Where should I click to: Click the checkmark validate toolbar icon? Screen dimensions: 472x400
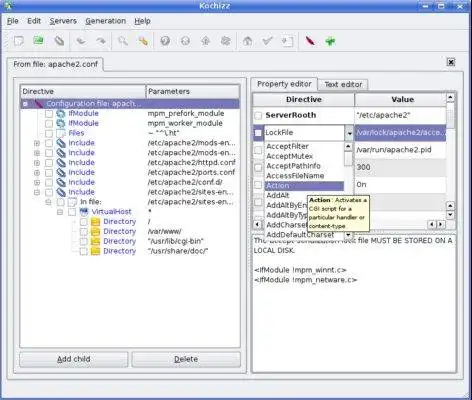click(x=268, y=41)
